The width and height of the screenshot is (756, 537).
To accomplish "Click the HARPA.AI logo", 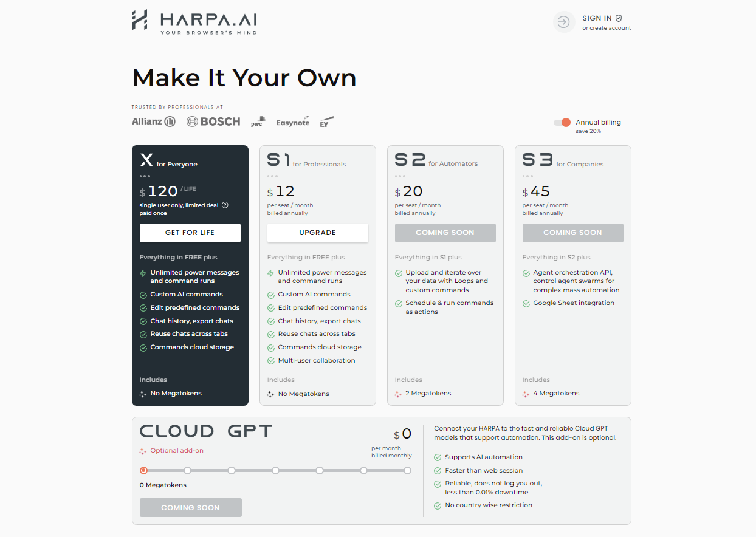I will tap(194, 22).
